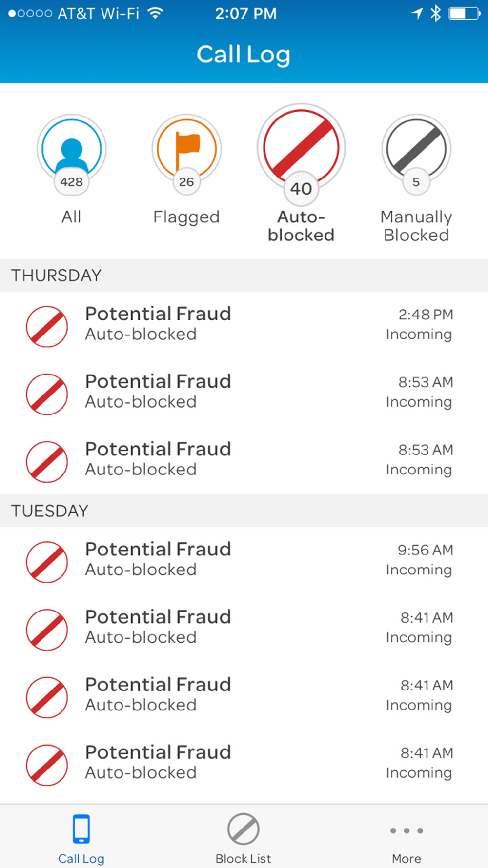The height and width of the screenshot is (868, 488).
Task: Select the red Auto-blocked filter icon
Action: click(301, 145)
